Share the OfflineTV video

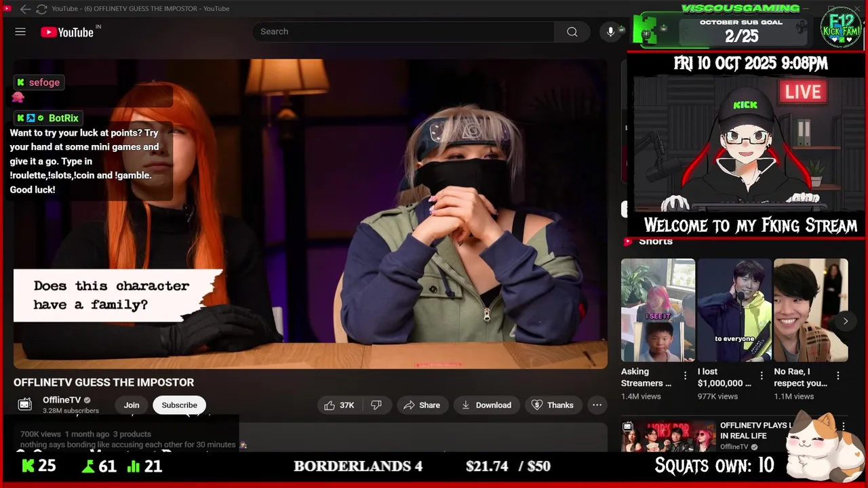[x=422, y=405]
